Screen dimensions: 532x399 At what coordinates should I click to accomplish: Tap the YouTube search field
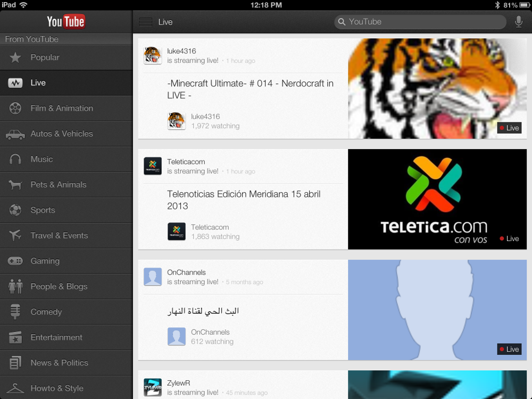pos(420,22)
